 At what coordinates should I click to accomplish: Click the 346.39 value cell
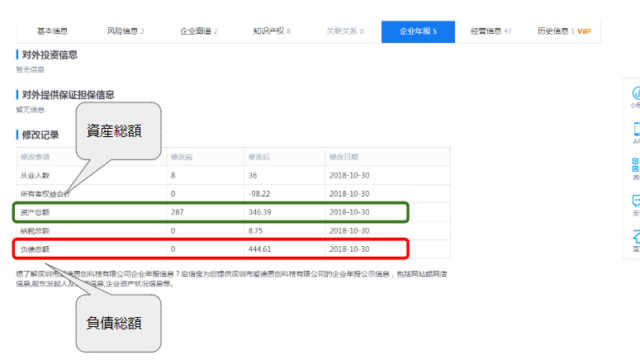coord(260,212)
